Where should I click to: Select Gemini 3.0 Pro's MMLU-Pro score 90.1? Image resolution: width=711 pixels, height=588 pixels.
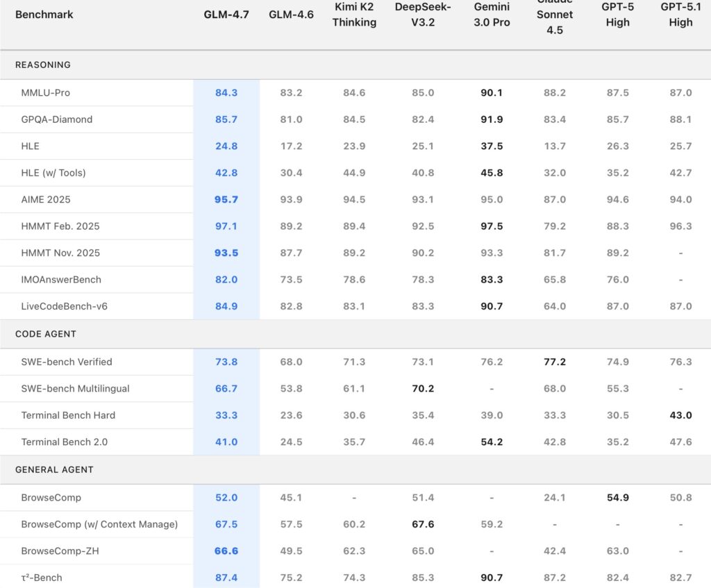click(x=492, y=93)
